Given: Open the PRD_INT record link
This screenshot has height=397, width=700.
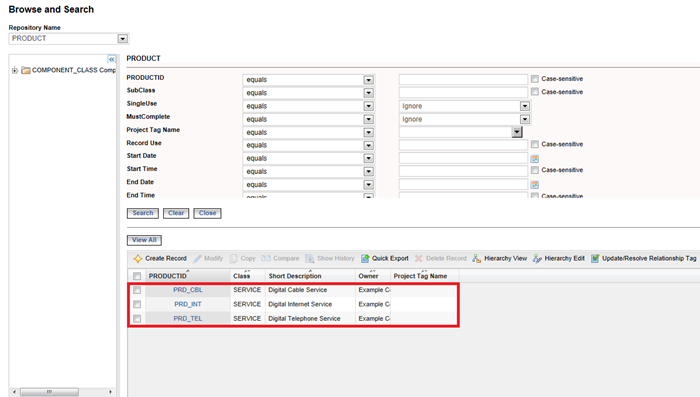Looking at the screenshot, I should tap(188, 304).
